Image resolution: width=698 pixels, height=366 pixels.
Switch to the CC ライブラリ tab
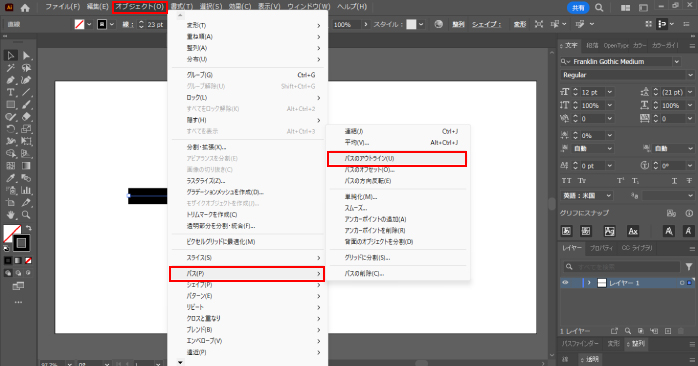pos(637,248)
